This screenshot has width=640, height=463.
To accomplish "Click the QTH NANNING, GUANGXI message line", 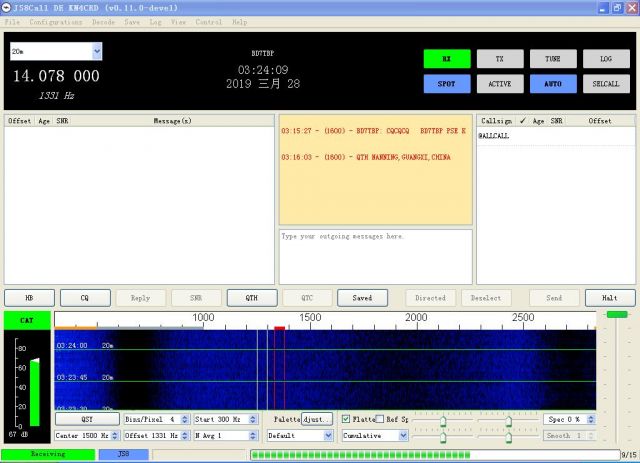I will pyautogui.click(x=366, y=157).
